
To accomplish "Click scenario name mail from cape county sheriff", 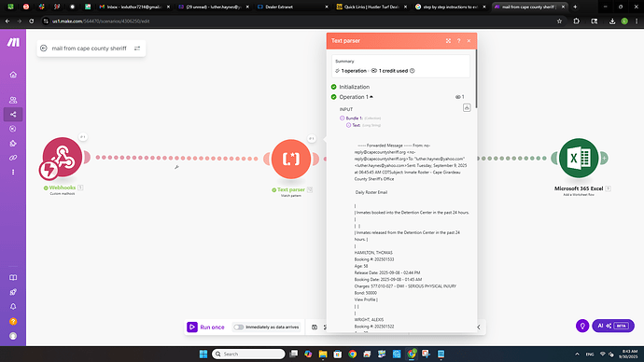I will 89,49.
